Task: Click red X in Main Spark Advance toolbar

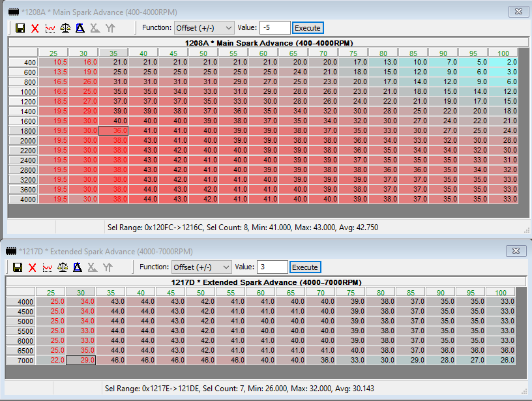Action: point(35,28)
